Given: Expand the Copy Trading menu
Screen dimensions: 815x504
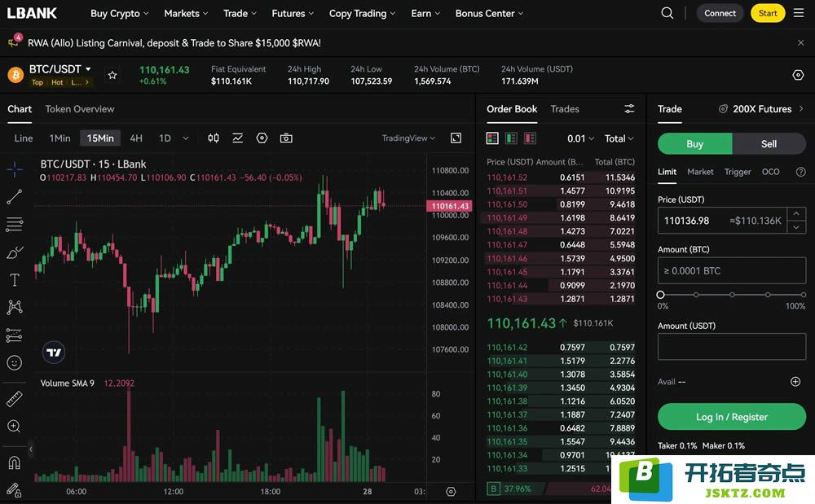Looking at the screenshot, I should 363,14.
